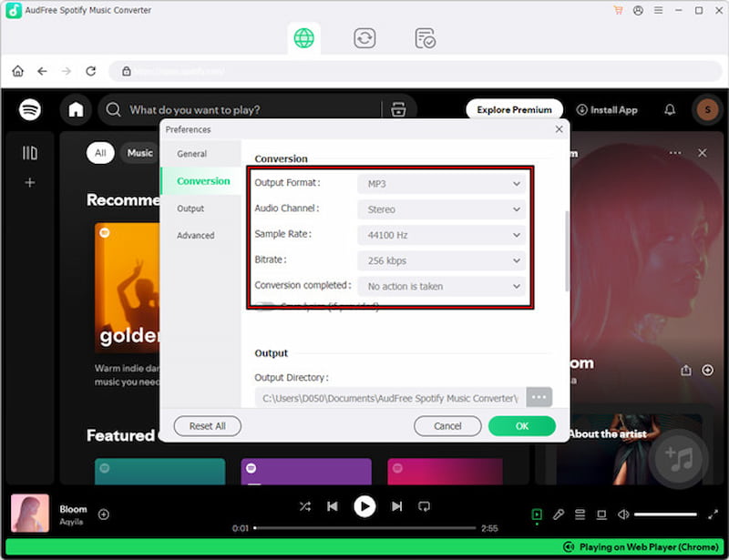729x560 pixels.
Task: Navigate forward with the right arrow
Action: pos(67,71)
